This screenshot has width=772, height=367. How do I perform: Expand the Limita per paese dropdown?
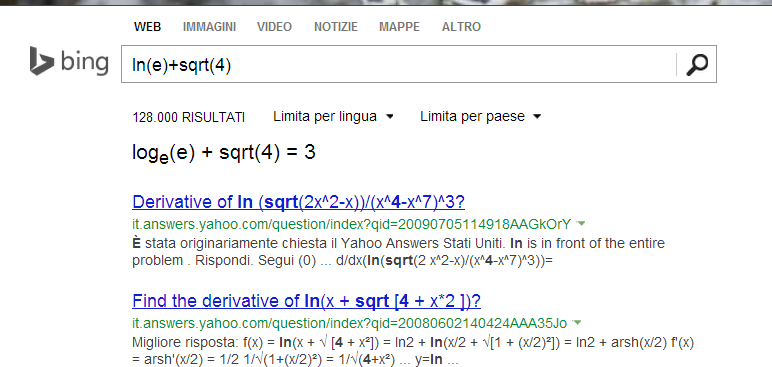(481, 117)
